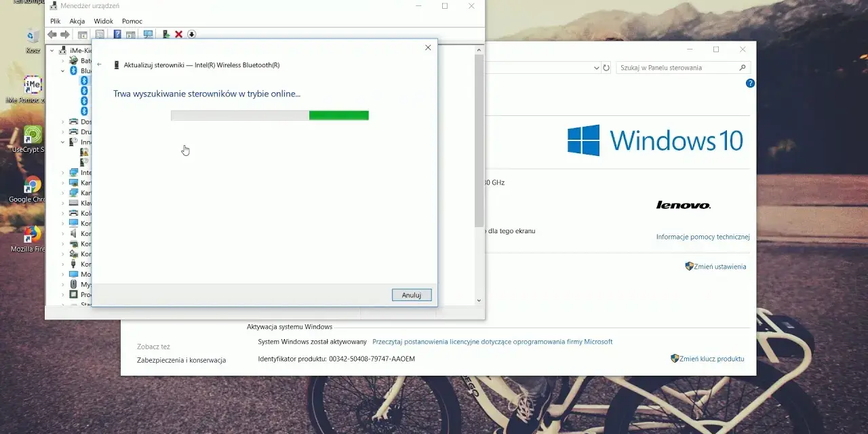868x434 pixels.
Task: Open the Google Chrome desktop shortcut
Action: click(x=32, y=189)
